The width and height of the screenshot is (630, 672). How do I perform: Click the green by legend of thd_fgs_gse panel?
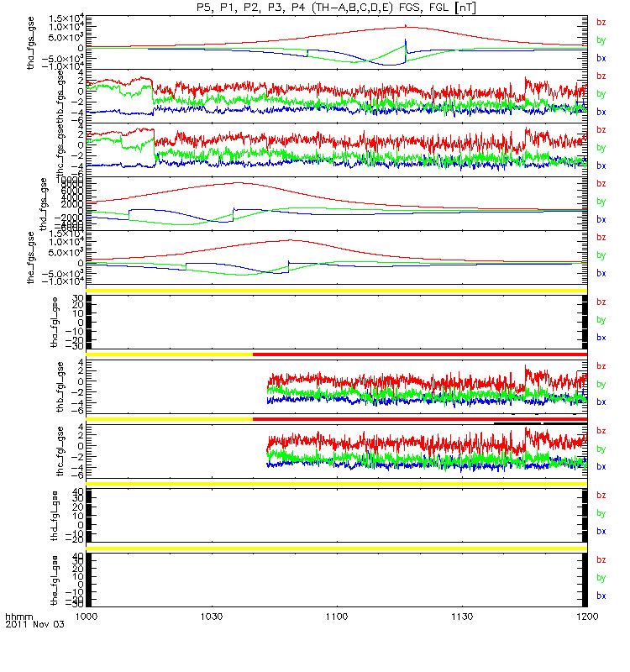coord(601,202)
